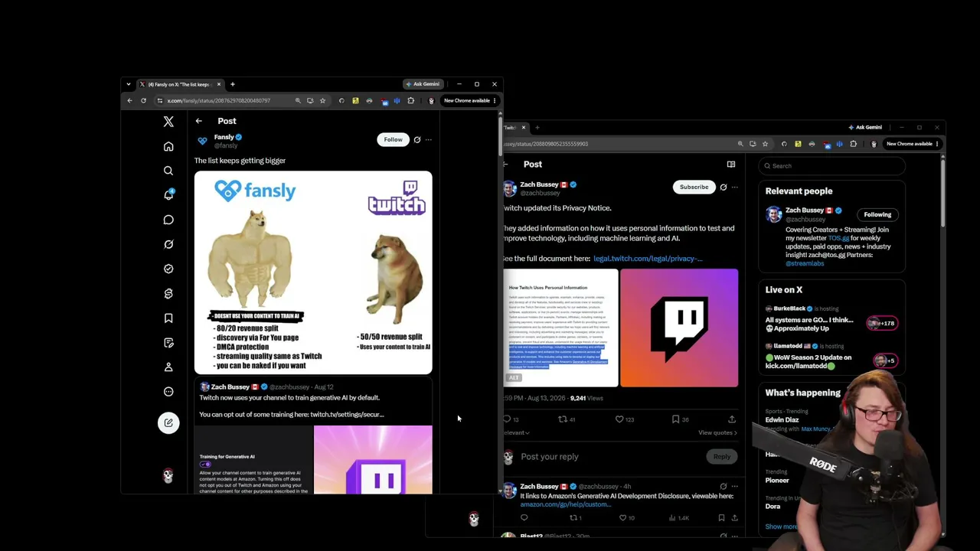980x551 pixels.
Task: Open the @streamlabs mention link
Action: tap(805, 263)
